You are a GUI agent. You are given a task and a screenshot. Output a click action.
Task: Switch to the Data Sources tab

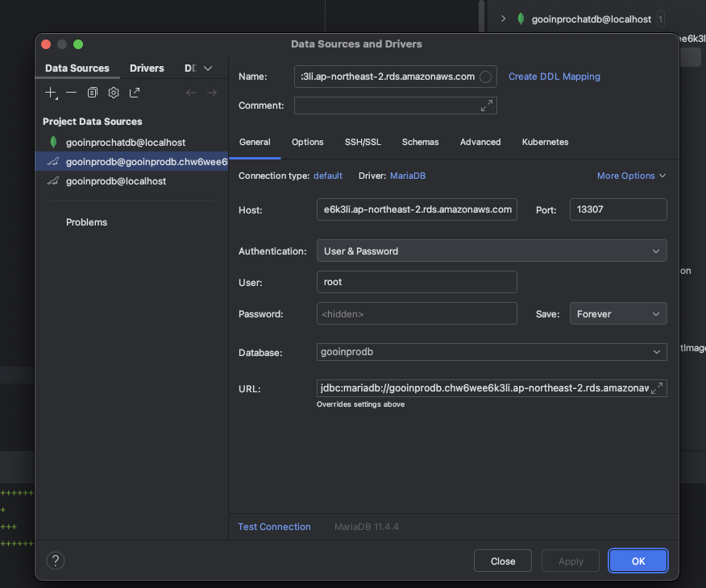(x=77, y=68)
